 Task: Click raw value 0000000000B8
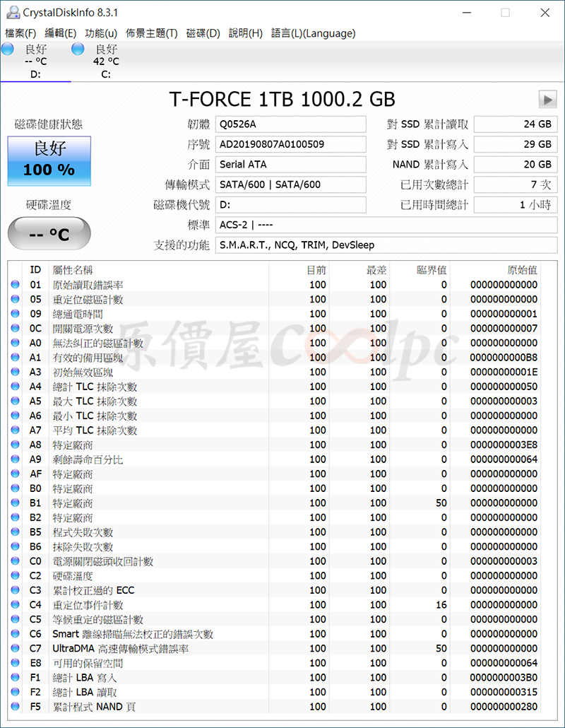tap(504, 358)
